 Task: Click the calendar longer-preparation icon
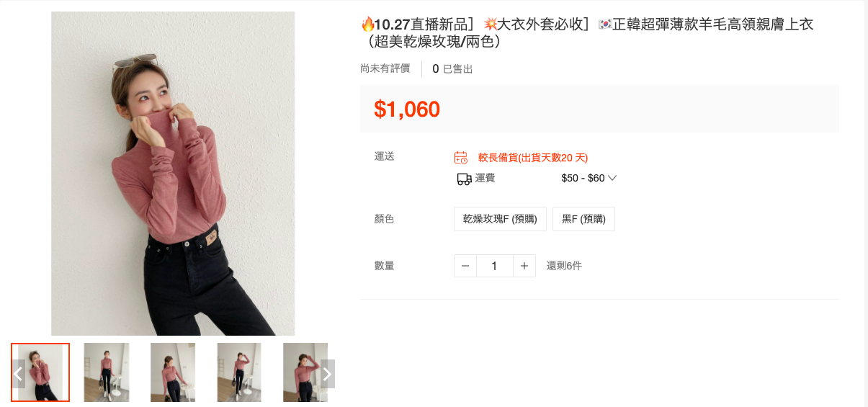(461, 158)
